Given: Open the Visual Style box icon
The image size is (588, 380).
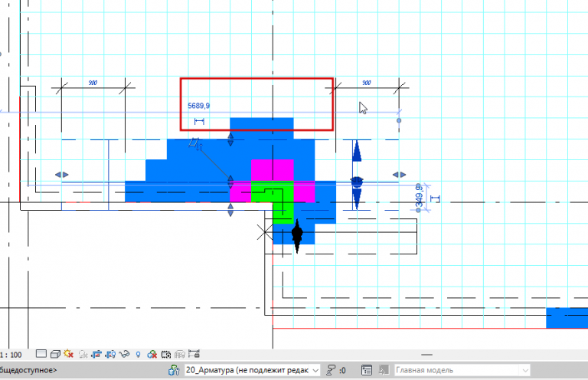Looking at the screenshot, I should [55, 354].
